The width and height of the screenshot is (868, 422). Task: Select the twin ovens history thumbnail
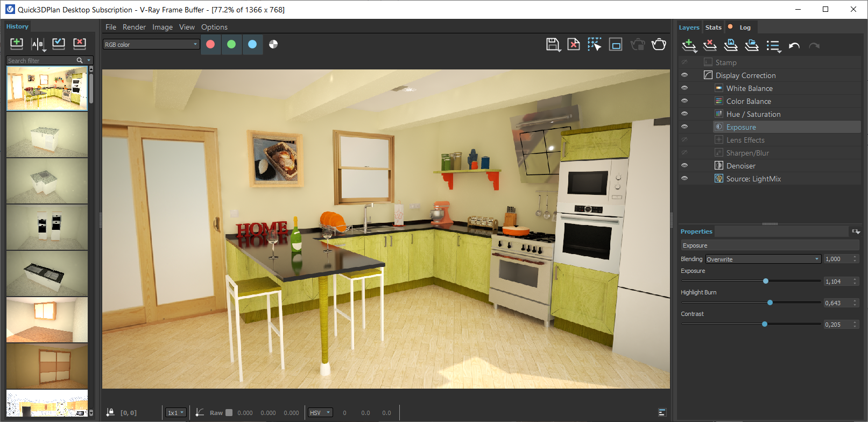click(47, 227)
